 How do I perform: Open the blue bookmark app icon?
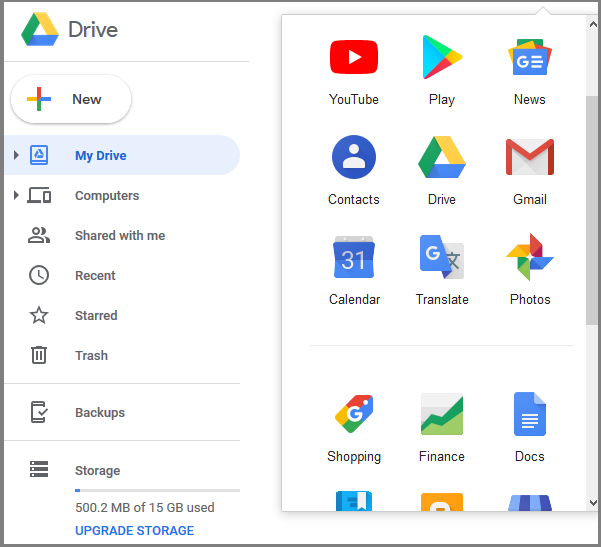pyautogui.click(x=354, y=501)
